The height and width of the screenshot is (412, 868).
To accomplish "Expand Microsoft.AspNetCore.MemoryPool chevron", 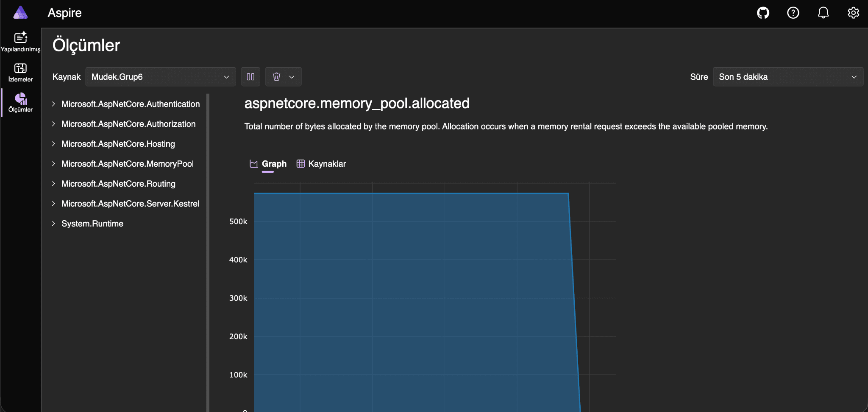I will (x=53, y=164).
